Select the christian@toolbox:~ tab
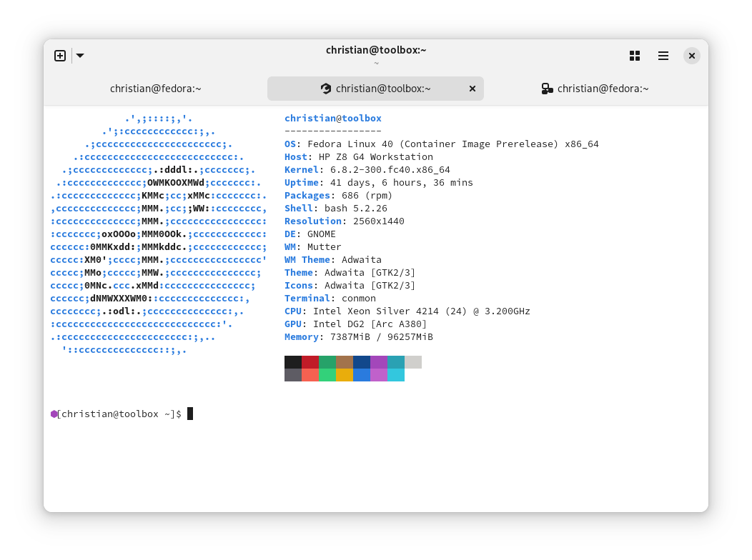Viewport: 752px width, 560px height. click(x=375, y=89)
